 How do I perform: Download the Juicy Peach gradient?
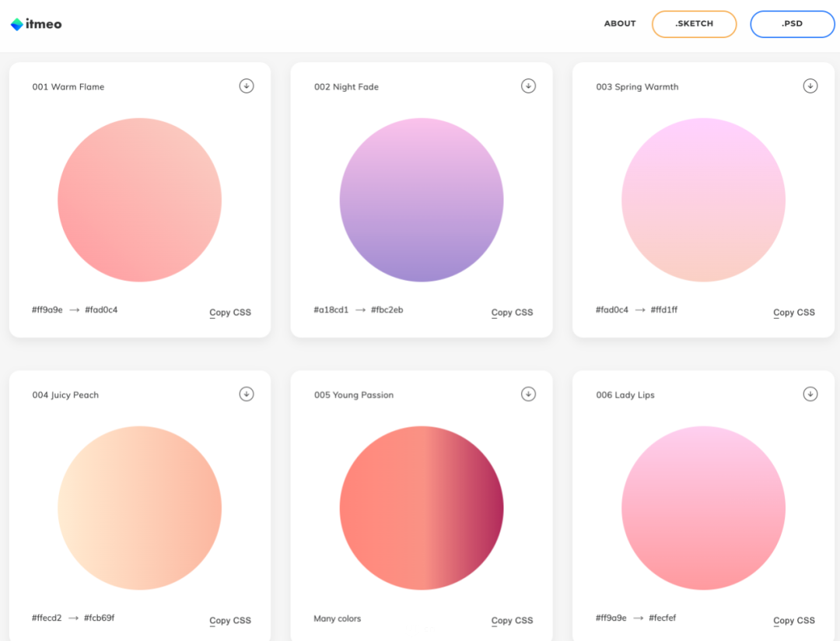click(x=247, y=394)
